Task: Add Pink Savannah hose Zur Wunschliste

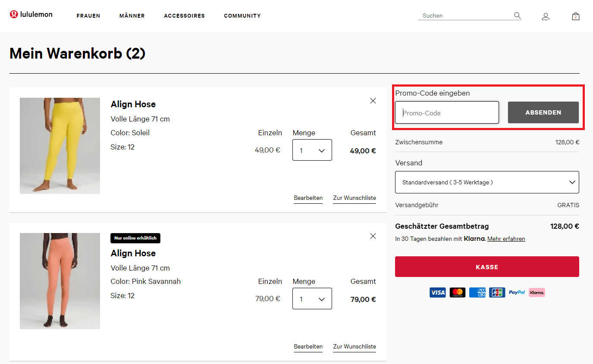Action: [355, 347]
